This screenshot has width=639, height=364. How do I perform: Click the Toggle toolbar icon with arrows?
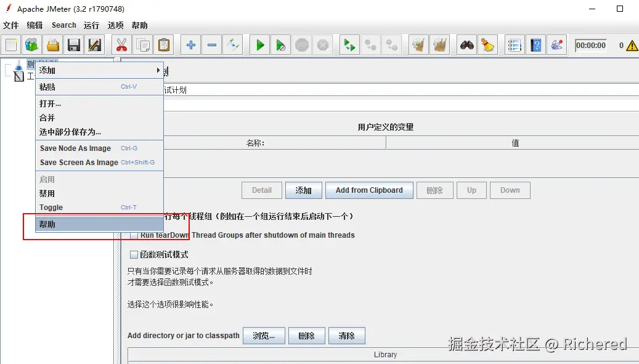233,45
